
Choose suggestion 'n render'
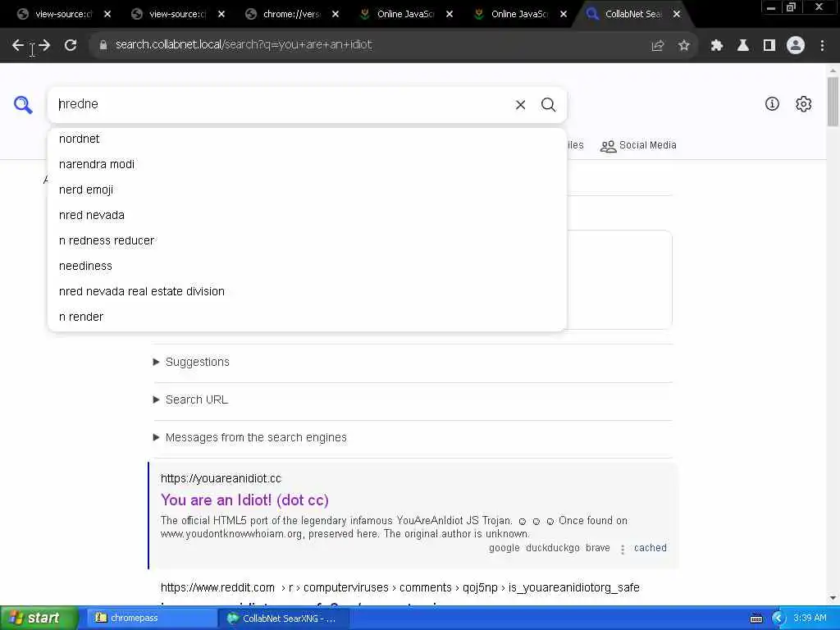tap(307, 317)
